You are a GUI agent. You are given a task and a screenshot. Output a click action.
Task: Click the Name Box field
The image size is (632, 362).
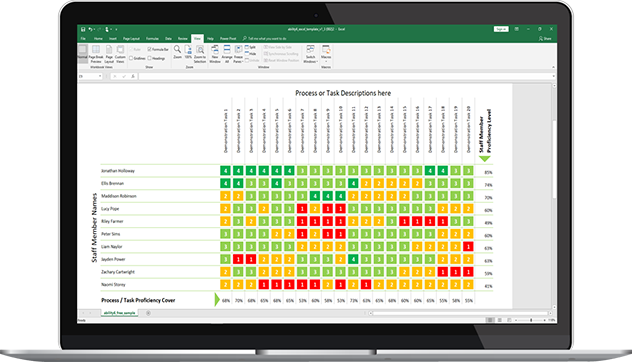[x=87, y=76]
